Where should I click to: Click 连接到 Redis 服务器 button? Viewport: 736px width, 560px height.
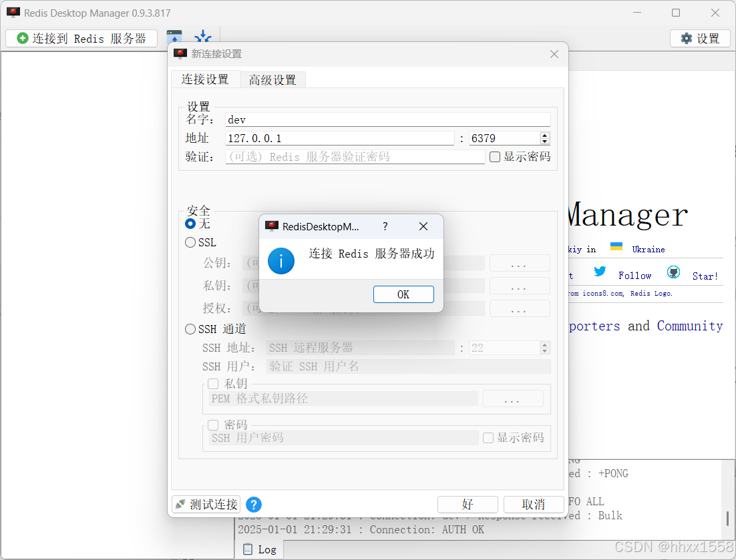tap(81, 39)
